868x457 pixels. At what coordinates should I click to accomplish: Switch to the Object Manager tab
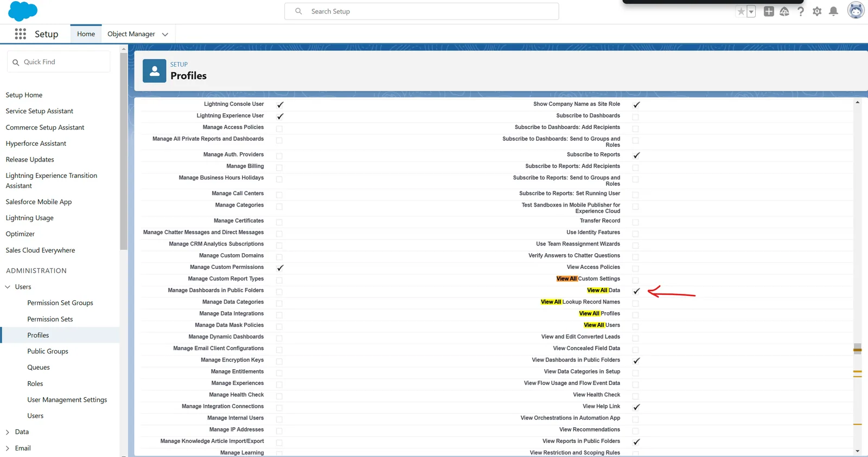click(131, 34)
